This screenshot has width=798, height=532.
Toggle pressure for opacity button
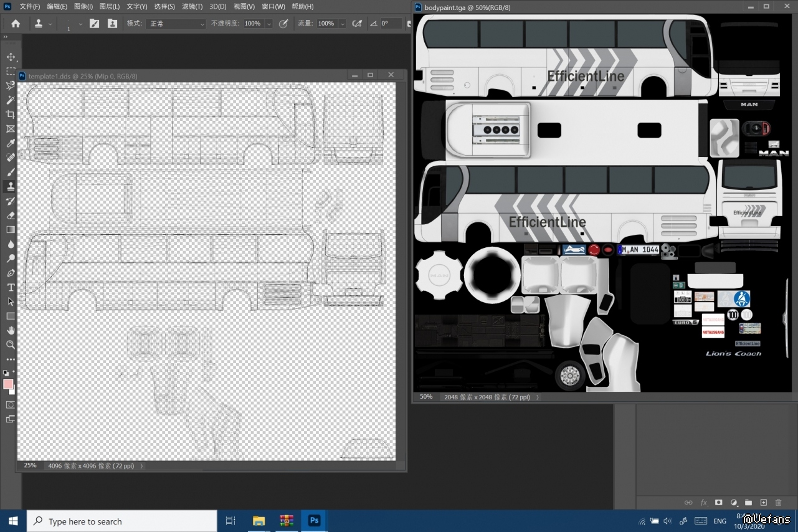click(283, 23)
